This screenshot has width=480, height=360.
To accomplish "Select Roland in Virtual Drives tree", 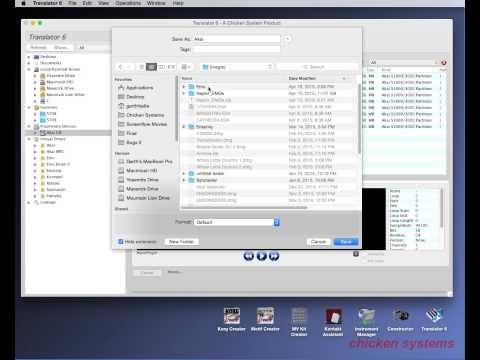I will [53, 183].
